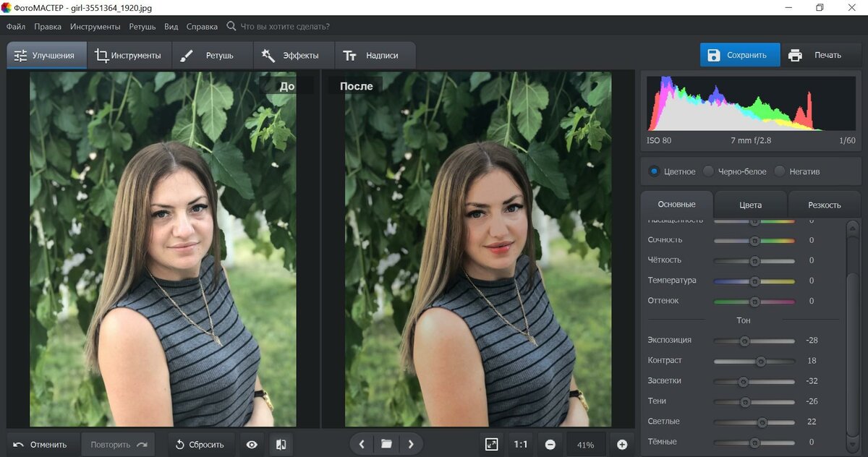Click the 'До' before photo
Screen dimensions: 868x457
pos(163,249)
